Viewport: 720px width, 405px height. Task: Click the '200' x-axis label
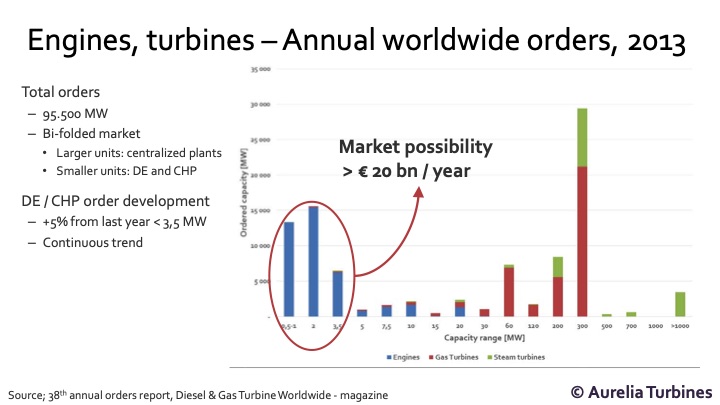557,326
